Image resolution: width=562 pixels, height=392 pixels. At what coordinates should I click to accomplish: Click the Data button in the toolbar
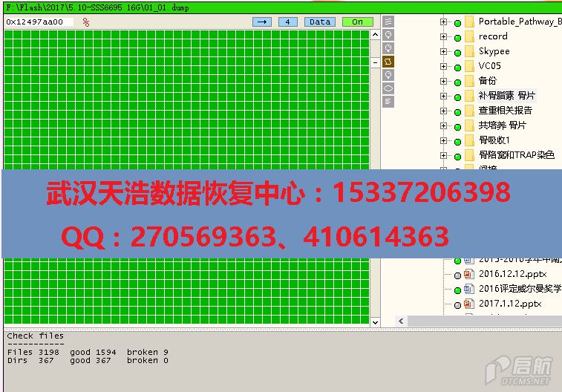(320, 22)
